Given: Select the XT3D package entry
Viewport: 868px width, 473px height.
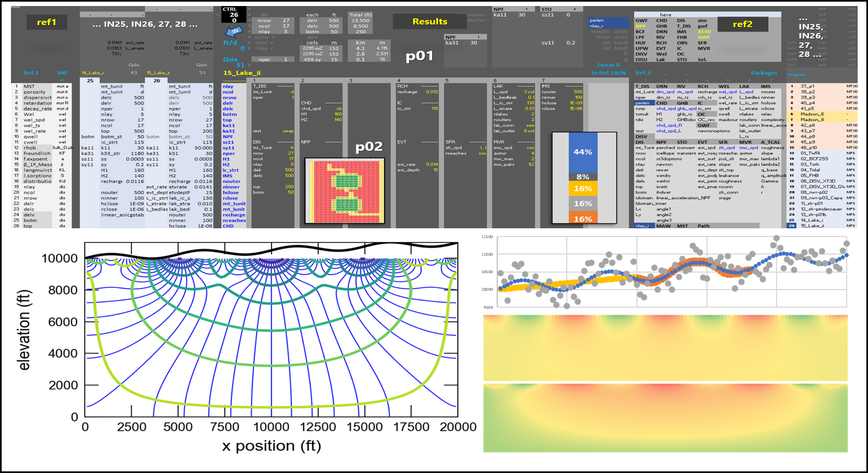Looking at the screenshot, I should click(704, 32).
